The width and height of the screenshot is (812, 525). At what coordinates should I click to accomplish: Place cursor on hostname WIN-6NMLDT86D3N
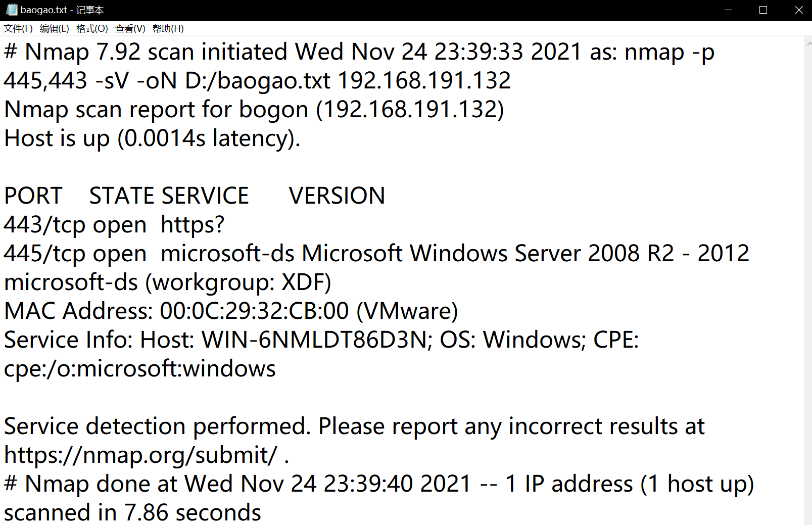coord(315,340)
